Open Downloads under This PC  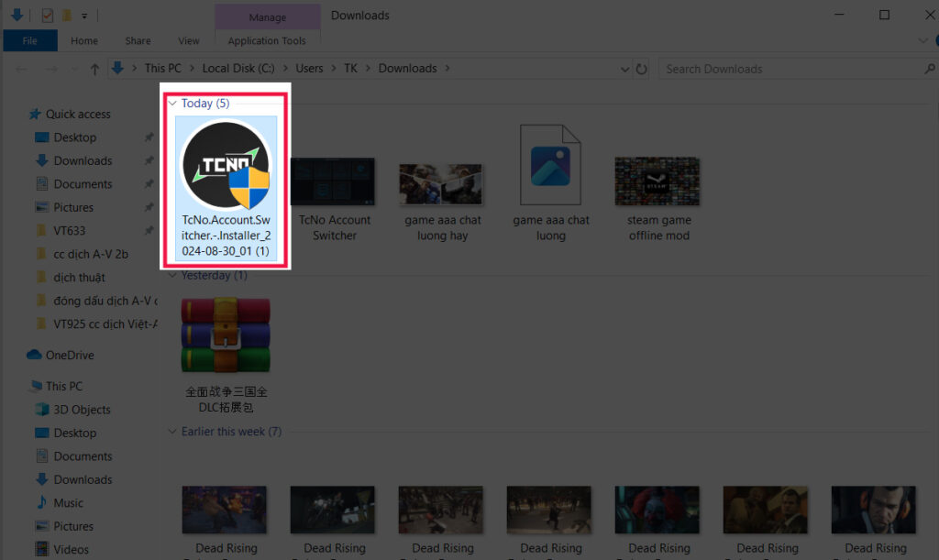83,480
